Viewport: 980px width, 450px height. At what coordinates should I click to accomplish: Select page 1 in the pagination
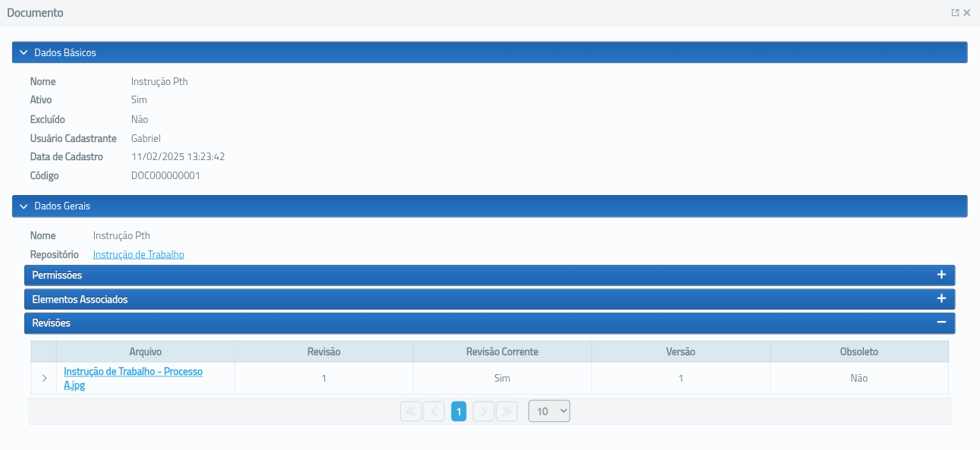(458, 411)
